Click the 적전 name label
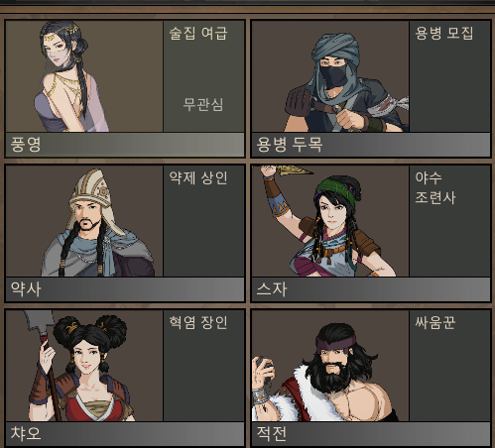495x448 pixels. tap(272, 433)
